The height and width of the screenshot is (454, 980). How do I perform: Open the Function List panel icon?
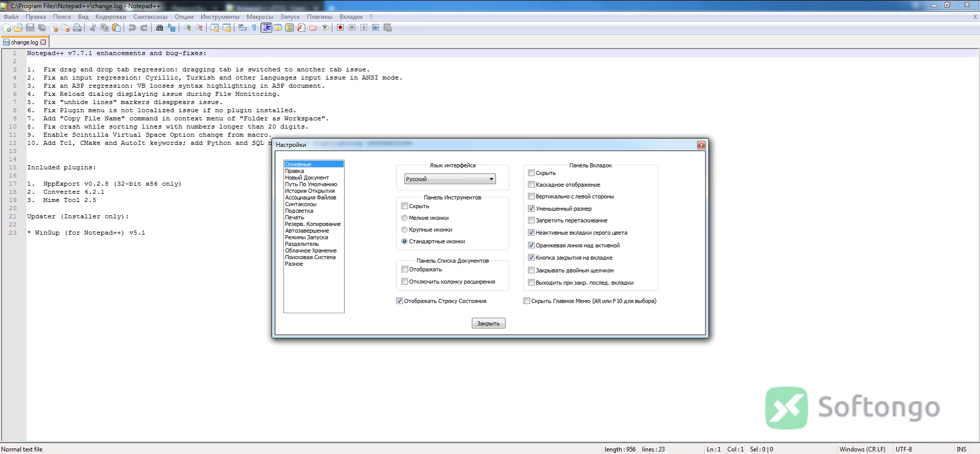(x=301, y=28)
